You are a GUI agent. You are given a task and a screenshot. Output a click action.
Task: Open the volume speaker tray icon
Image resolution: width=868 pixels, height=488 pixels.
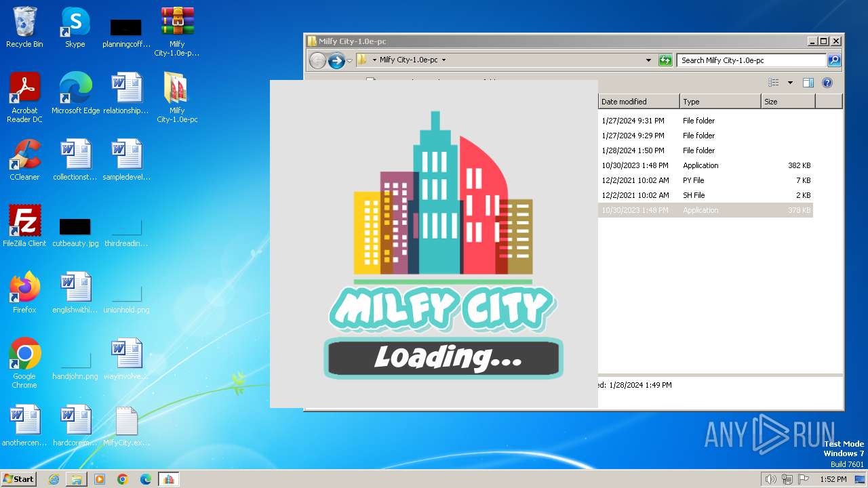[x=770, y=479]
